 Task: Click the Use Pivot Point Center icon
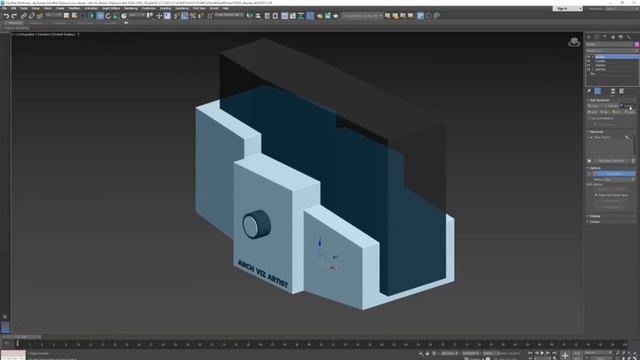150,16
